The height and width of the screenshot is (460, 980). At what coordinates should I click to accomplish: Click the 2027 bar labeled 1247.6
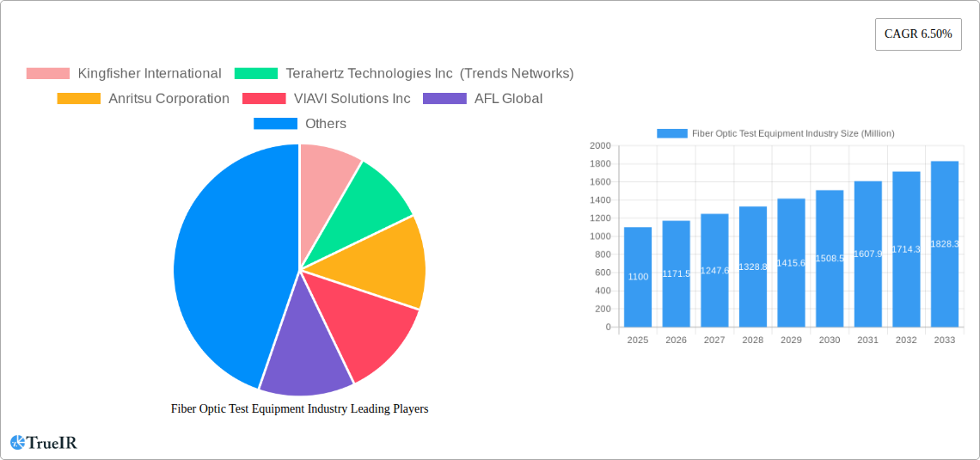[x=714, y=270]
